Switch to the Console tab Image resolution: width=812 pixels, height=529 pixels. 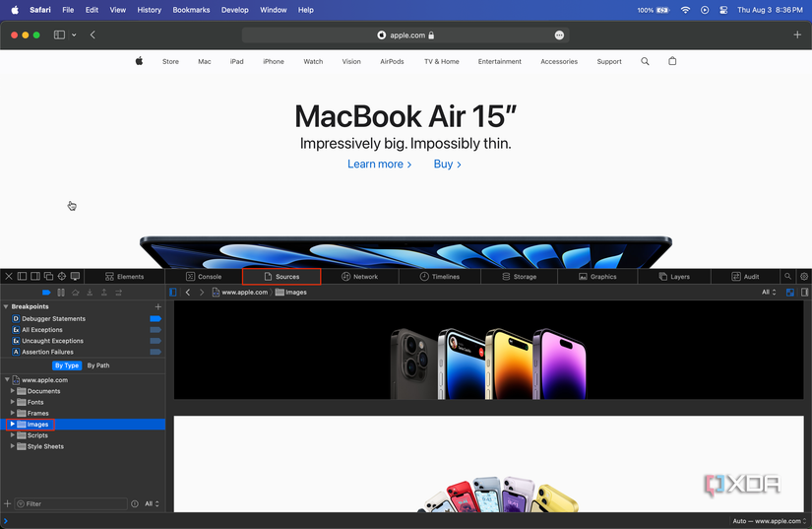click(x=204, y=276)
